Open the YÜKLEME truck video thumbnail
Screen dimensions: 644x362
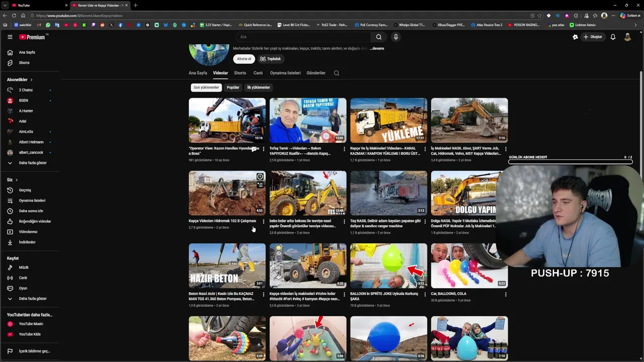tap(388, 120)
